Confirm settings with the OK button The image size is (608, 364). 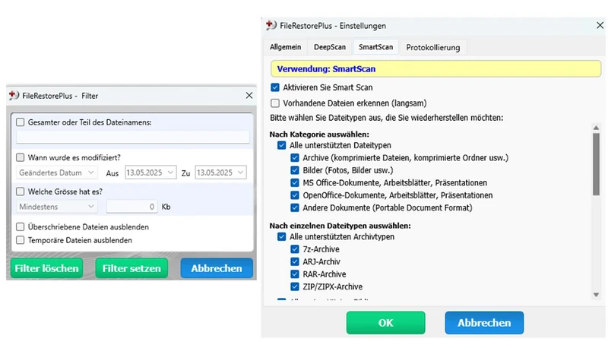pos(385,322)
